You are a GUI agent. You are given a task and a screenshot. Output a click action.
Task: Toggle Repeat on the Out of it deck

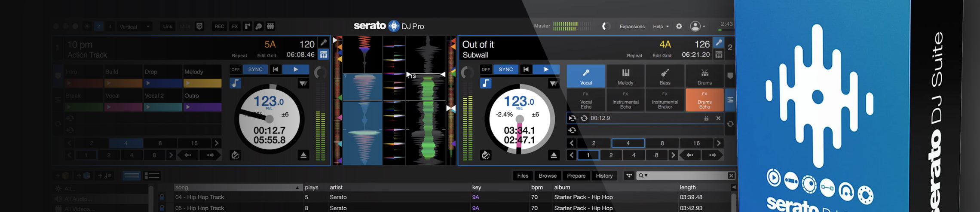click(x=634, y=55)
